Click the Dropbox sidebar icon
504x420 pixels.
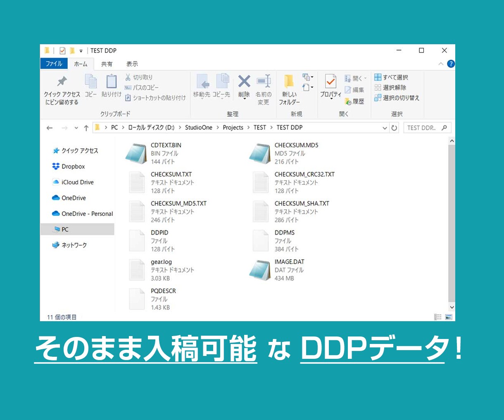56,166
